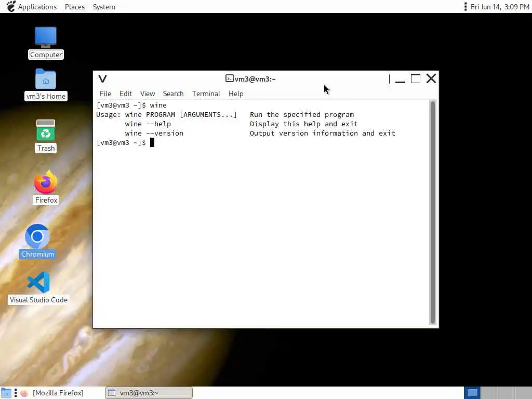This screenshot has width=532, height=399.
Task: Click 'Output version information and exit' text
Action: 323,134
